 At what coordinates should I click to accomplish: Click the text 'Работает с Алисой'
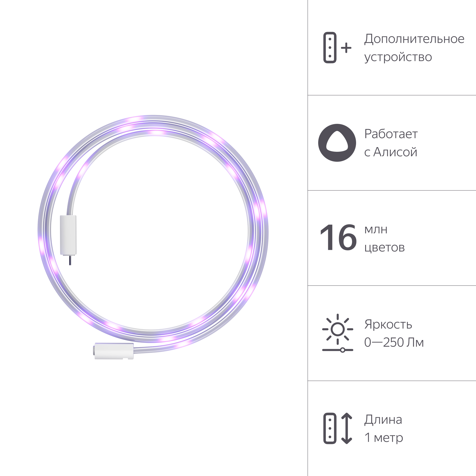(391, 143)
